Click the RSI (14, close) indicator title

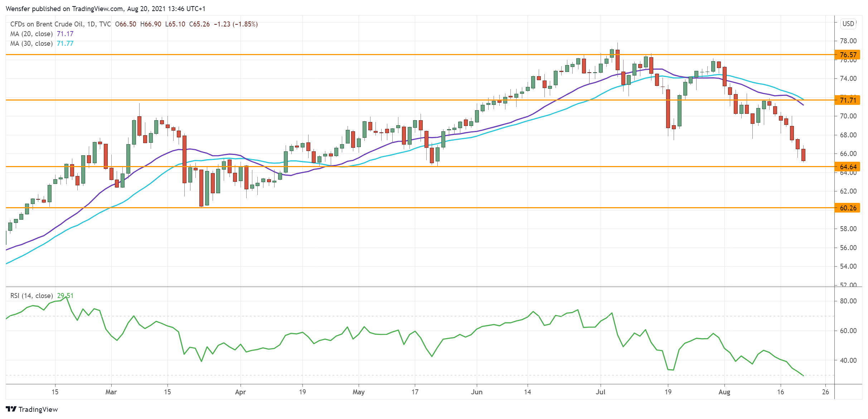(x=31, y=296)
